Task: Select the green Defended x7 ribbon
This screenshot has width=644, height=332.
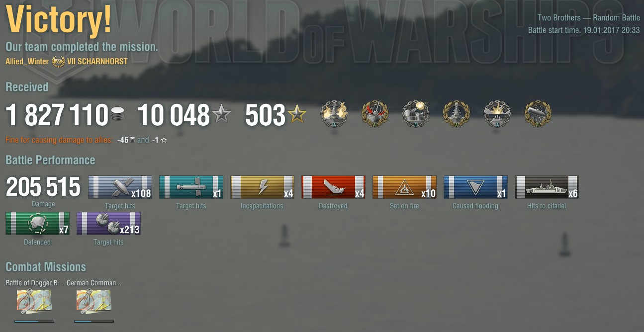Action: pyautogui.click(x=37, y=223)
